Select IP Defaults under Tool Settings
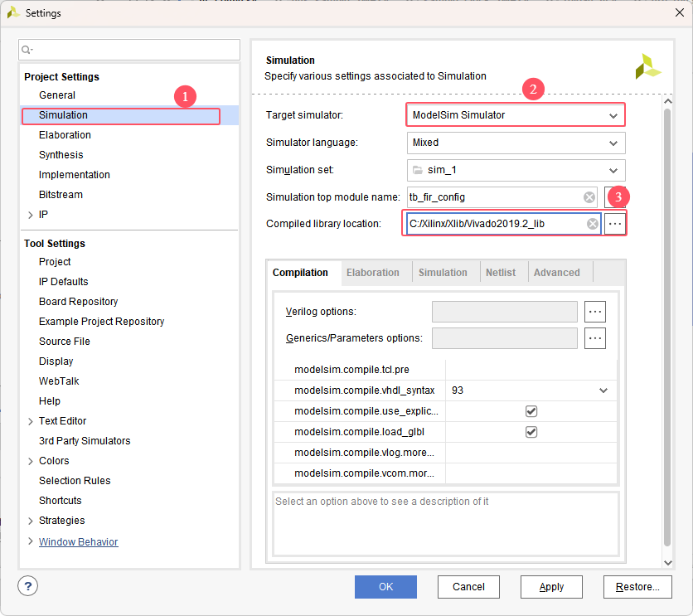693x616 pixels. pos(64,282)
